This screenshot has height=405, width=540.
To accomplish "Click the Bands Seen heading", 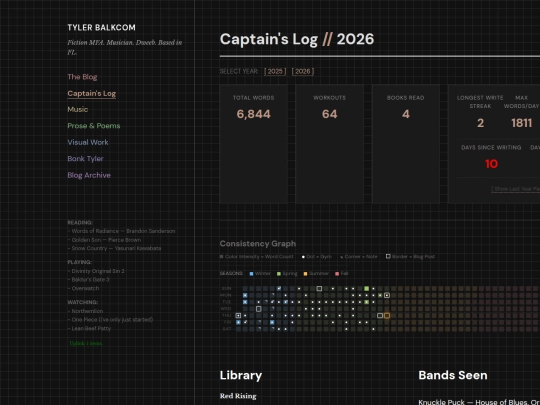I will (x=453, y=375).
